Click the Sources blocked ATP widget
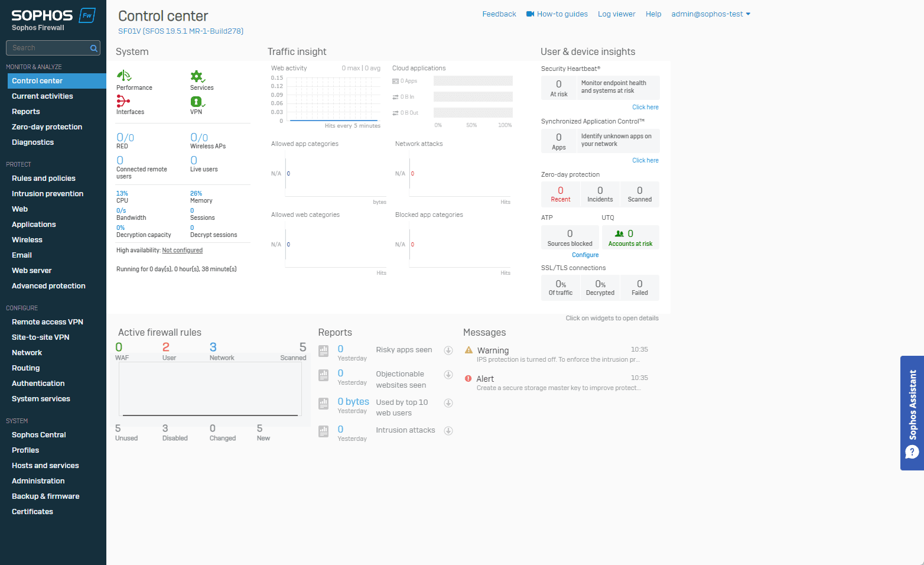This screenshot has height=565, width=924. click(x=570, y=238)
